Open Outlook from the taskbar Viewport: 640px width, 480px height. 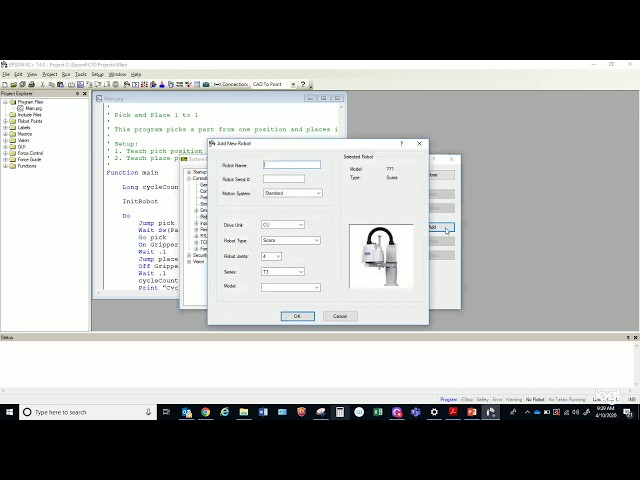click(x=187, y=412)
